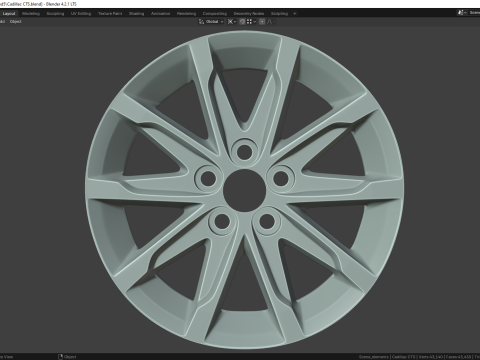The height and width of the screenshot is (360, 480).
Task: Open the Compositing workspace tab
Action: (215, 14)
